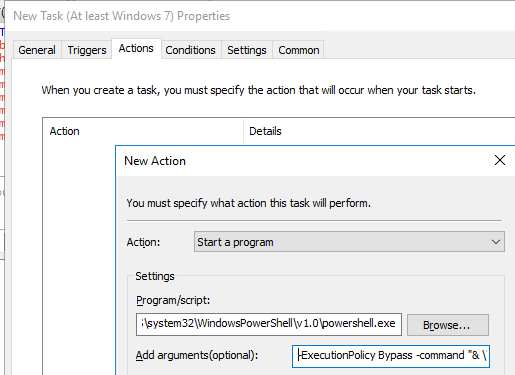Viewport: 515px width, 375px height.
Task: Go to the Conditions tab
Action: click(x=191, y=50)
